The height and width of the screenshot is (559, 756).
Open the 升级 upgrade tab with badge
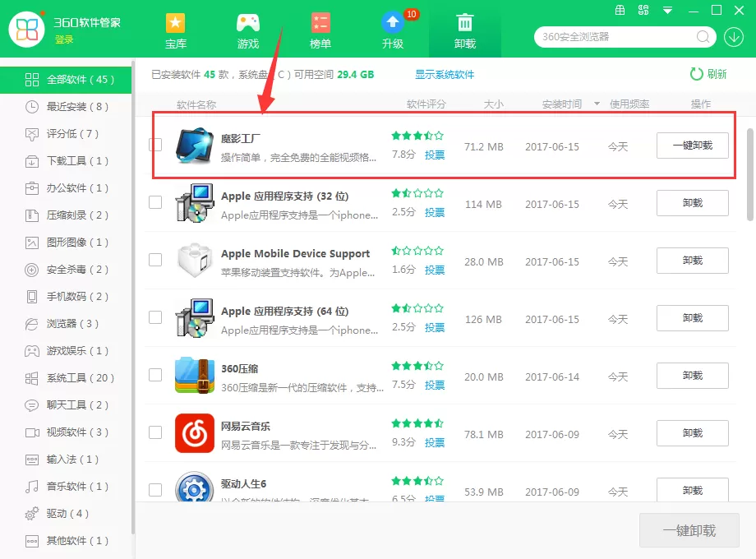[x=393, y=31]
